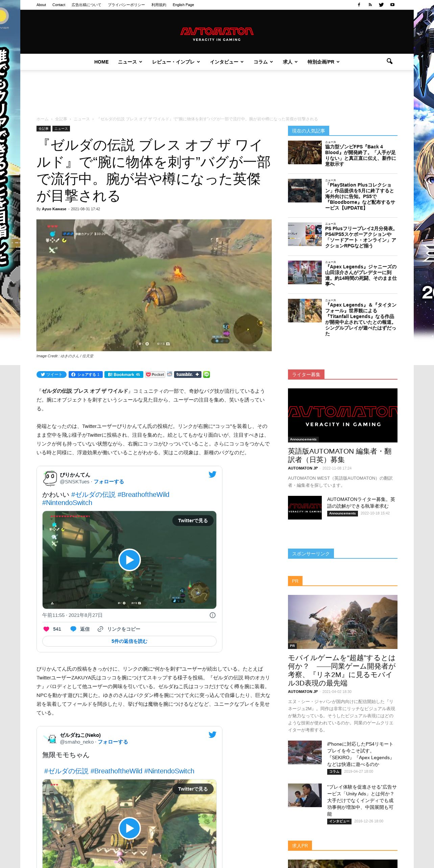Open the RSS feed icon
Screen dimensions: 434x868
click(370, 5)
